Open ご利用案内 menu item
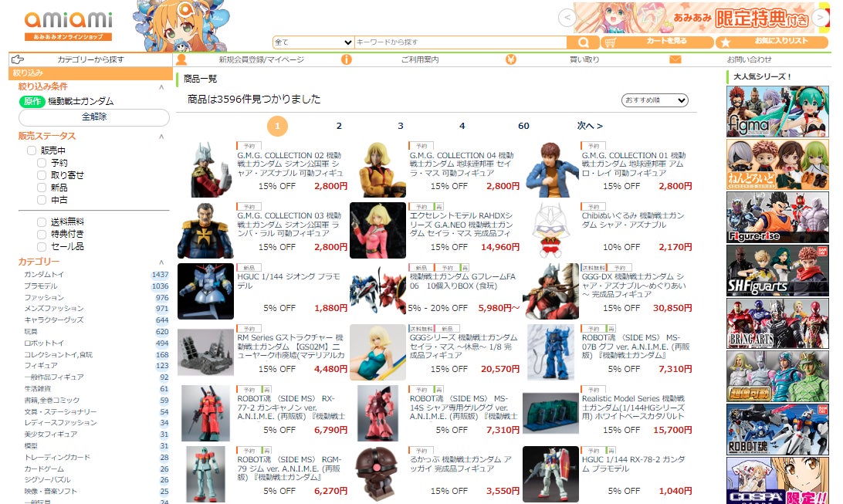Viewport: 843px width, 504px height. pos(420,59)
